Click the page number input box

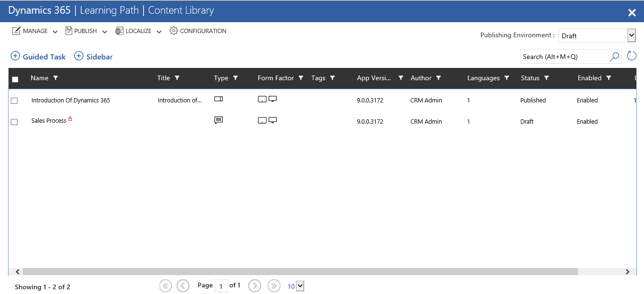point(221,286)
